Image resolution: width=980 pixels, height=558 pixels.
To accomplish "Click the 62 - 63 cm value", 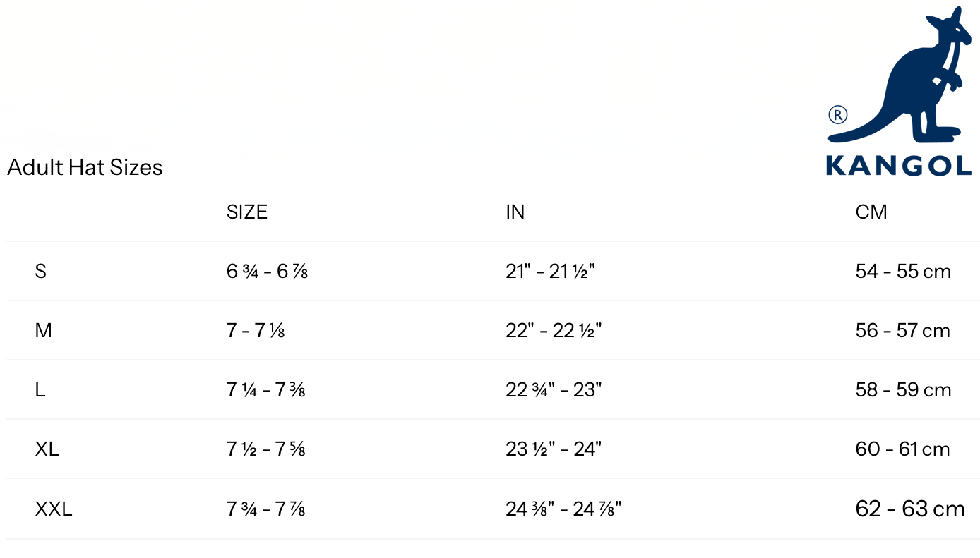I will [x=909, y=509].
